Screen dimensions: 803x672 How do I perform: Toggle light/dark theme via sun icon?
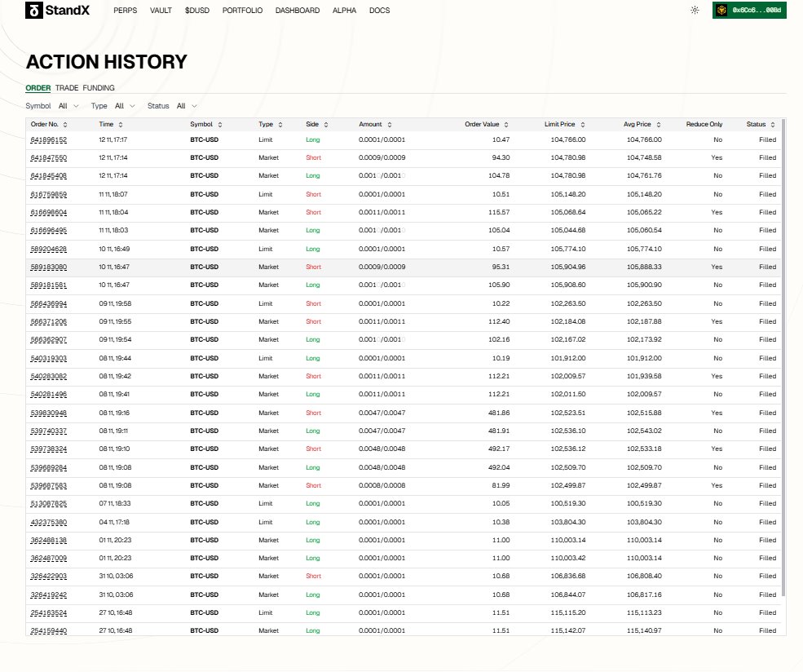pos(695,10)
